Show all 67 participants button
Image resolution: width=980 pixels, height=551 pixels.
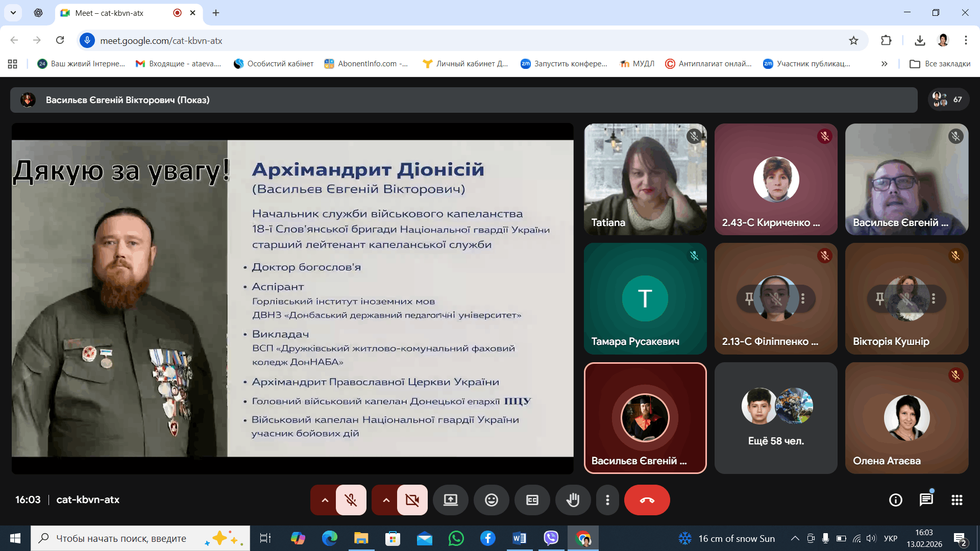coord(948,99)
